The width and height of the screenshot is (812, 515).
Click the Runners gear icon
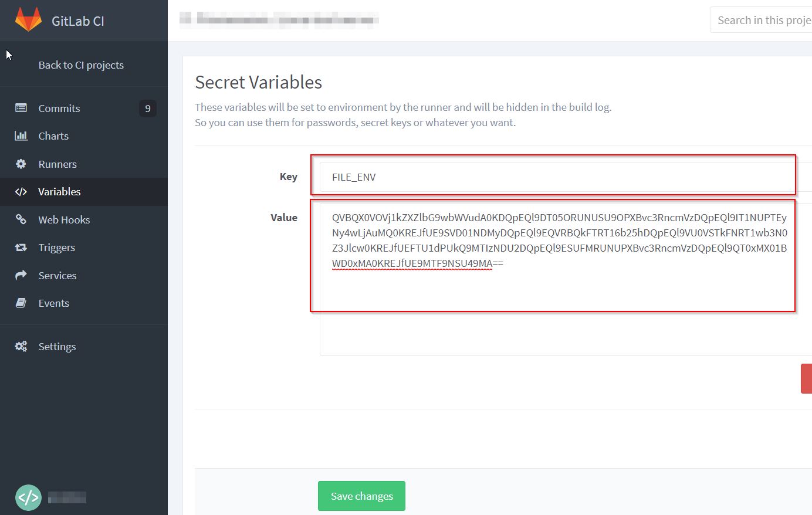click(x=21, y=164)
